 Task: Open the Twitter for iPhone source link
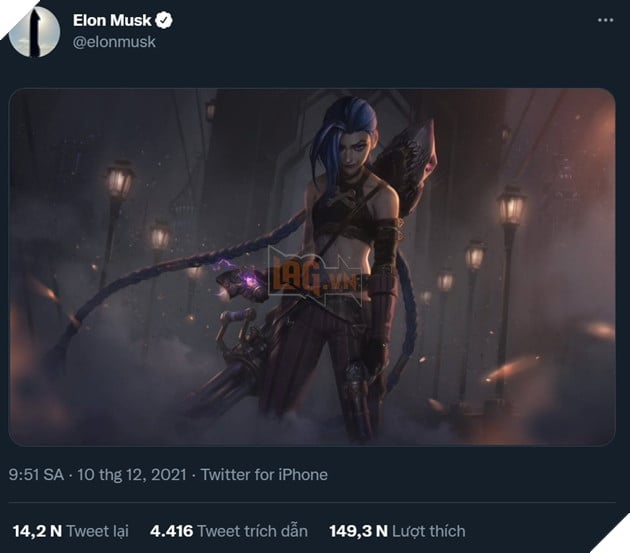point(264,474)
